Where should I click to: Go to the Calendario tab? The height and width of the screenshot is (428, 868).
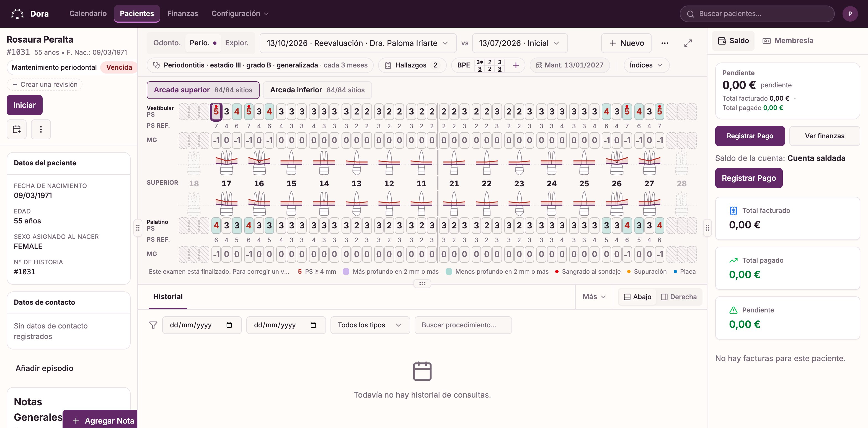88,14
